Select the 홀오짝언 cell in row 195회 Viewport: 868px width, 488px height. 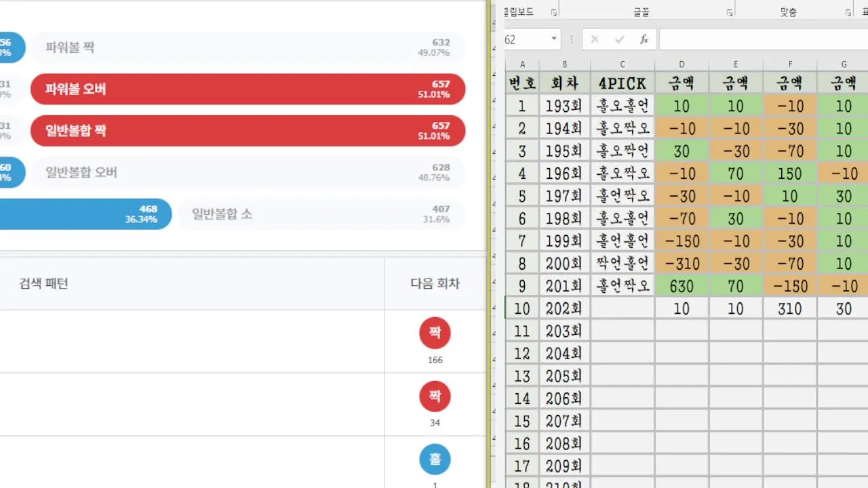point(623,150)
